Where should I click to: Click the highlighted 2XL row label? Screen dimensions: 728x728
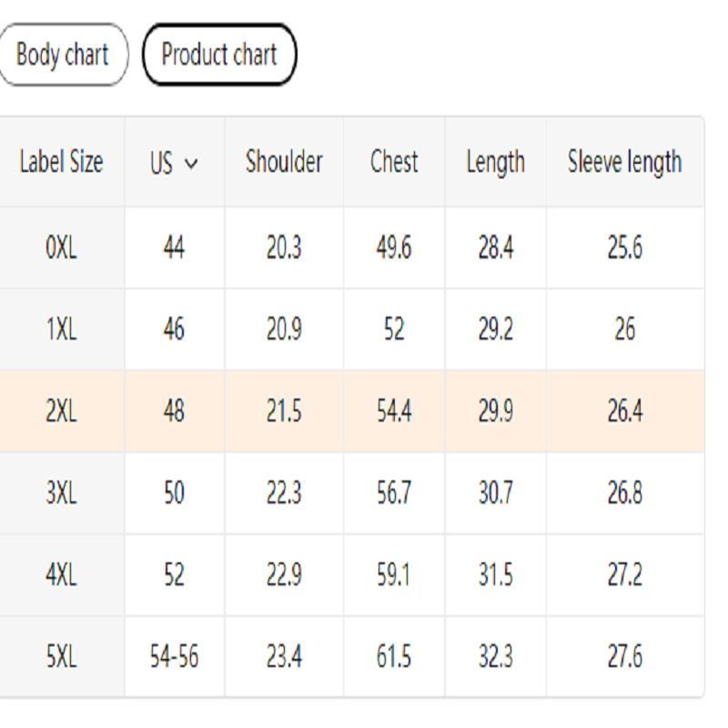(x=61, y=411)
